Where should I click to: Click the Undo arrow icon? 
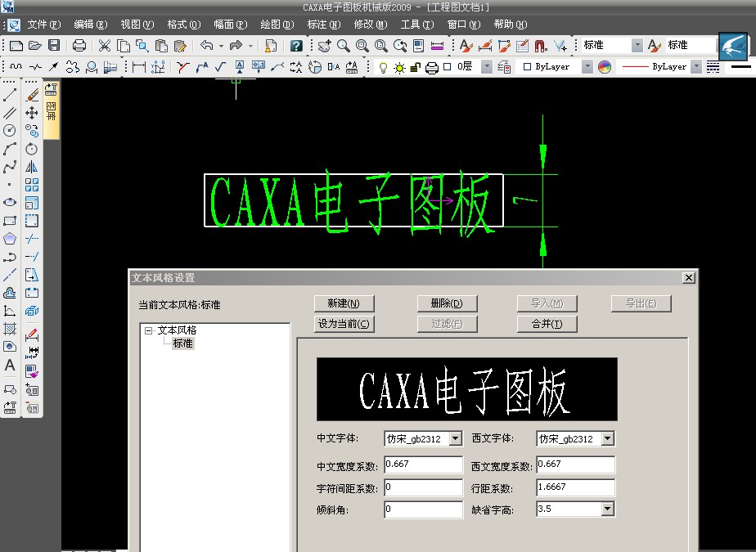coord(207,45)
